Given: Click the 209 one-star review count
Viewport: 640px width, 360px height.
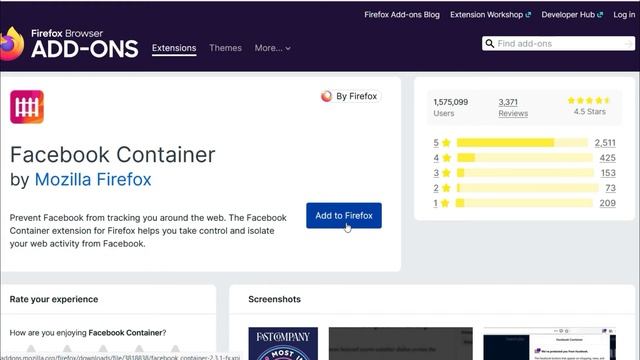Looking at the screenshot, I should click(607, 203).
